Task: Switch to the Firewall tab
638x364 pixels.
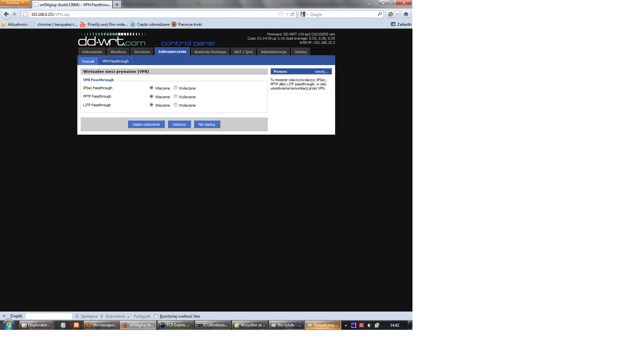Action: coord(87,61)
